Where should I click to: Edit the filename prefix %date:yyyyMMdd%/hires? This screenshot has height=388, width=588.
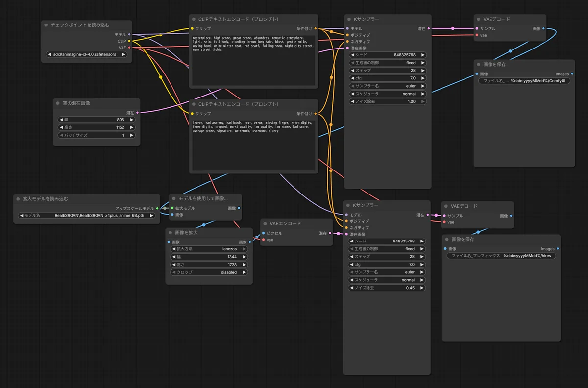[x=501, y=256]
